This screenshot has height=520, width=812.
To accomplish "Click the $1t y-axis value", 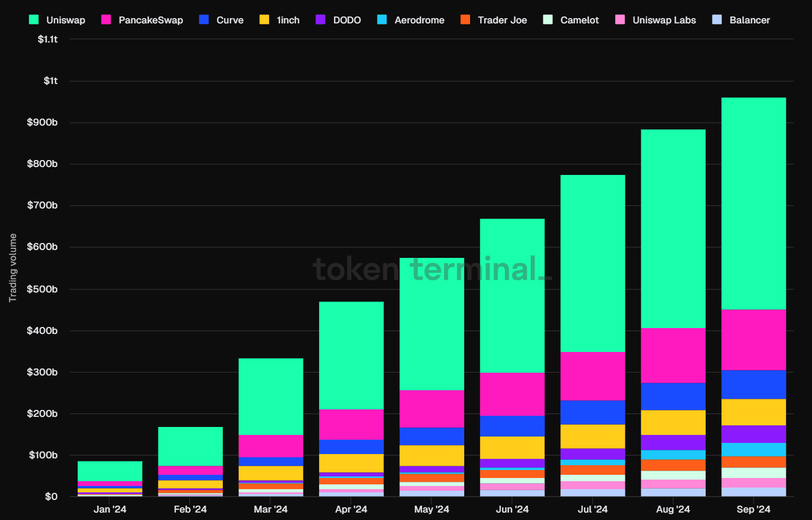I will tap(51, 81).
